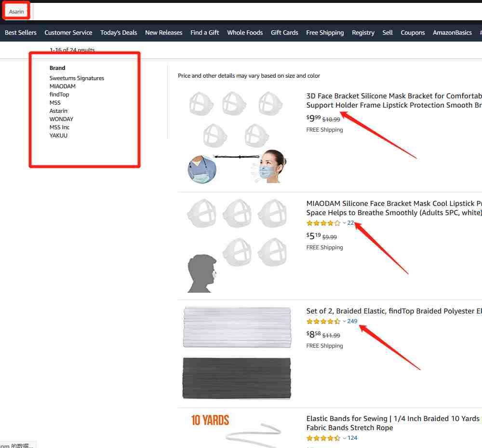
Task: Filter by Sweetums Signatures brand
Action: [77, 78]
